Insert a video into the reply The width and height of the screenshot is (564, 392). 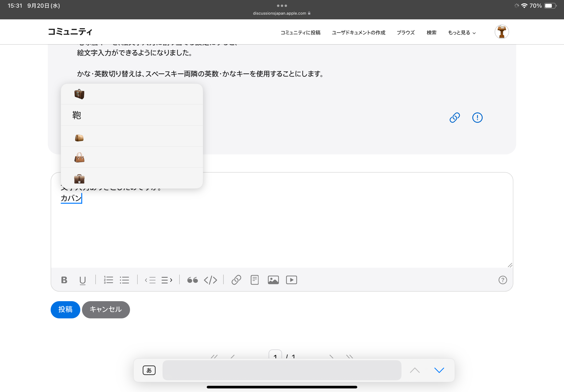pyautogui.click(x=292, y=280)
